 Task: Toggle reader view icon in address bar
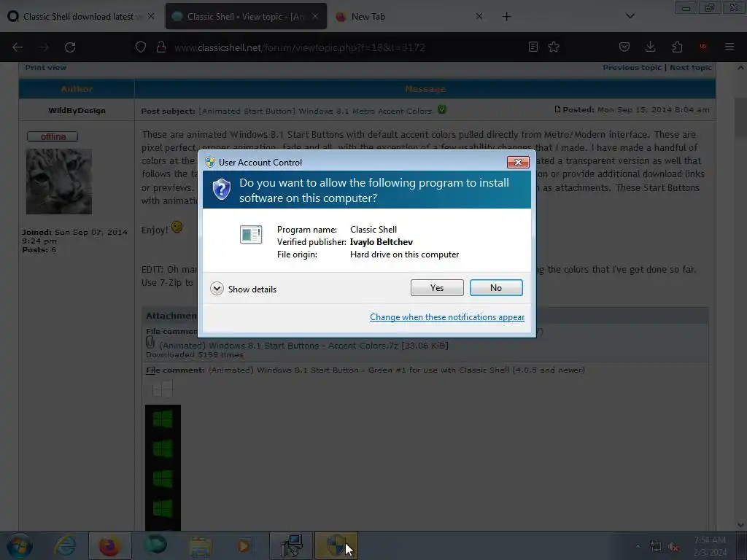click(533, 47)
